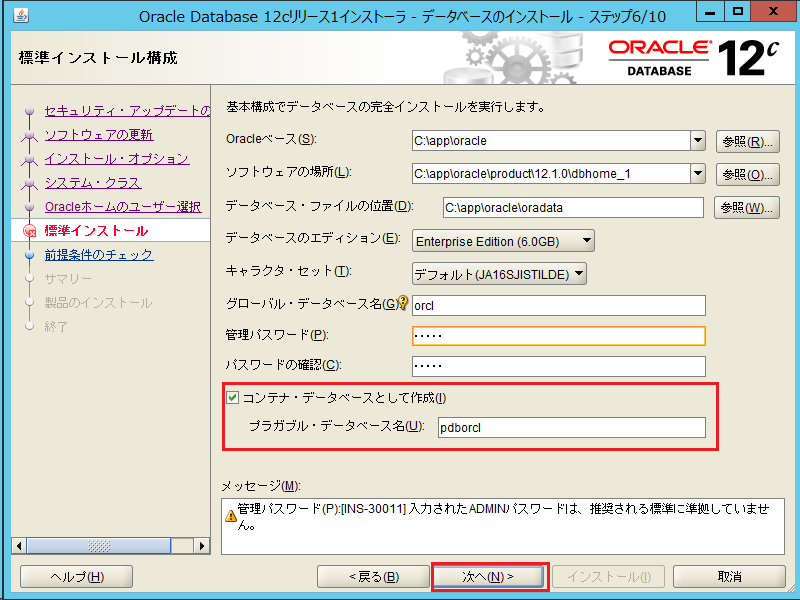Viewport: 800px width, 600px height.
Task: Open the ソフトウェアの場所 dropdown arrow
Action: (x=698, y=173)
